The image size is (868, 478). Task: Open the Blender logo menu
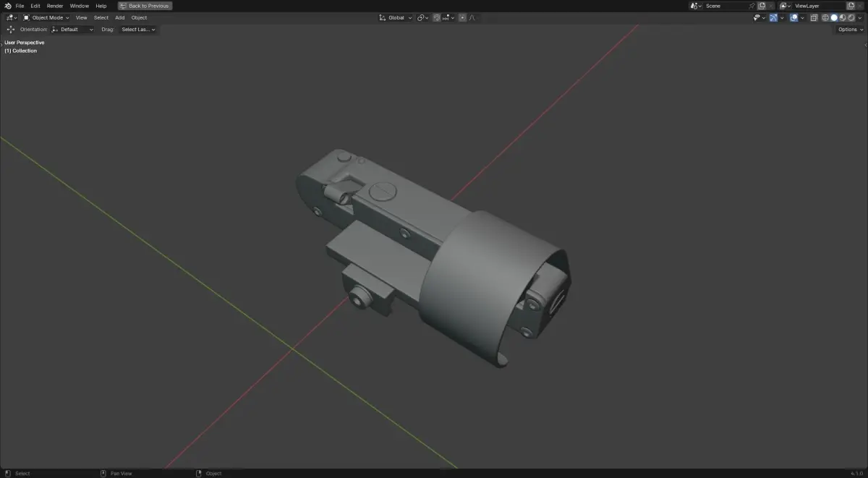7,6
